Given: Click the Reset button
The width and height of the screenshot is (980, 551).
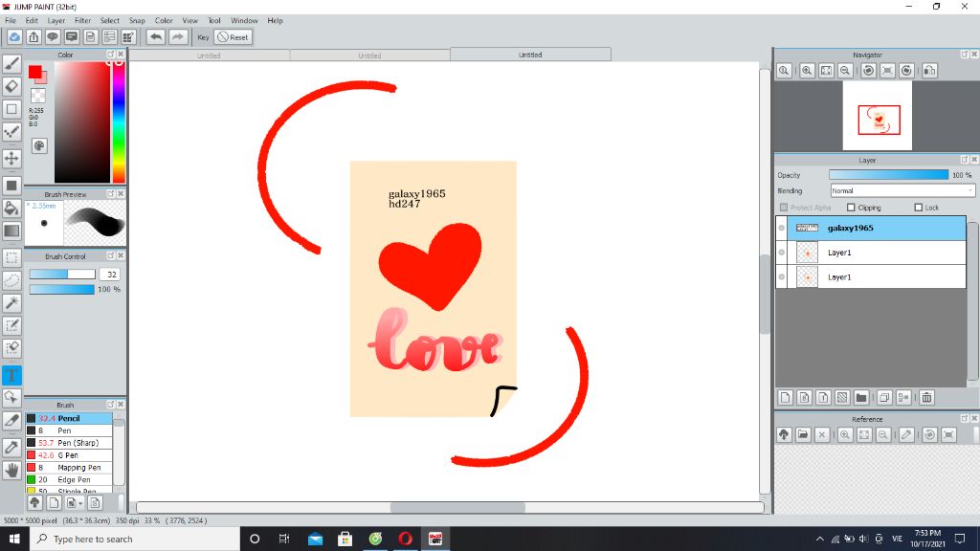Looking at the screenshot, I should (234, 37).
